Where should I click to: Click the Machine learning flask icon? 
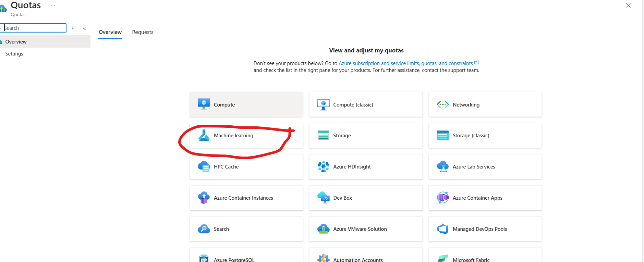coord(204,135)
